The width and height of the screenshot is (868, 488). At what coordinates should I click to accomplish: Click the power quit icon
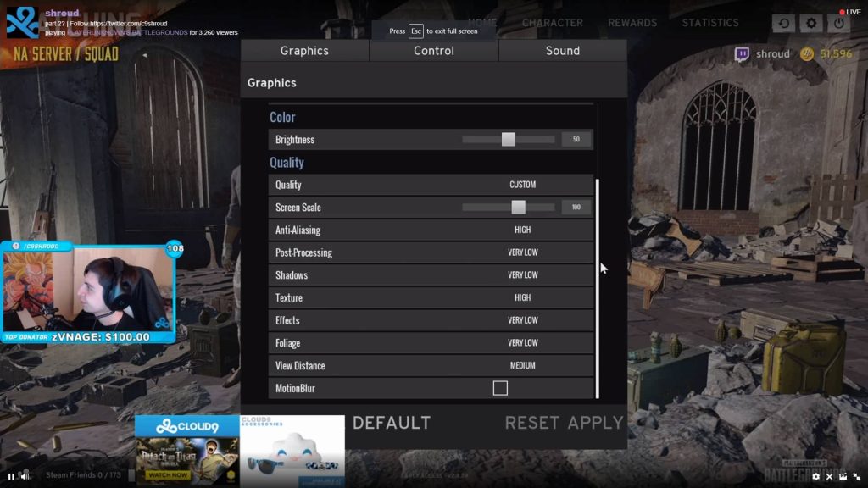(x=838, y=23)
